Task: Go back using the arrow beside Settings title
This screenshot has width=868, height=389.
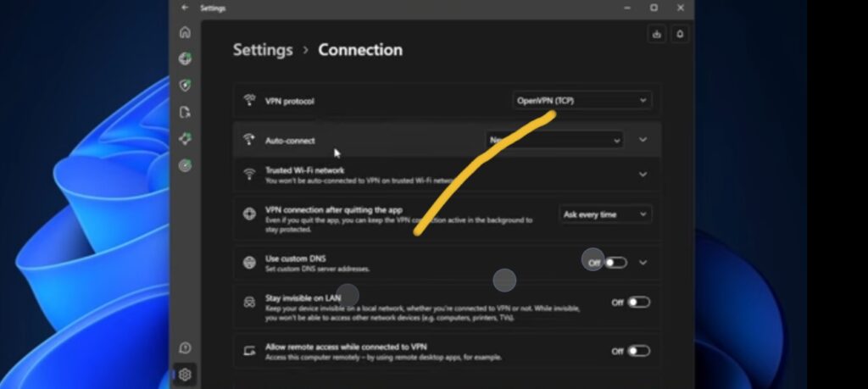Action: click(x=185, y=8)
